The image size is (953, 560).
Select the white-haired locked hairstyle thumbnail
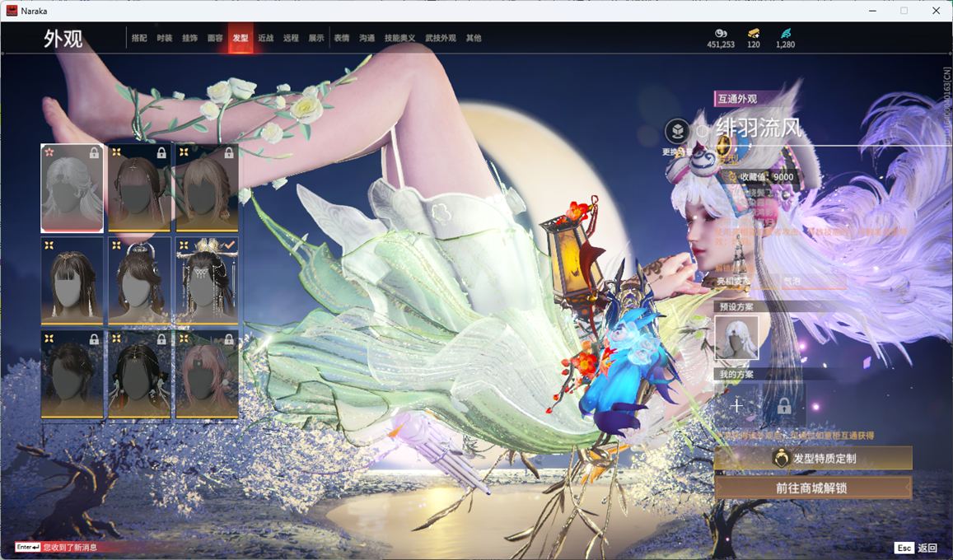coord(72,188)
